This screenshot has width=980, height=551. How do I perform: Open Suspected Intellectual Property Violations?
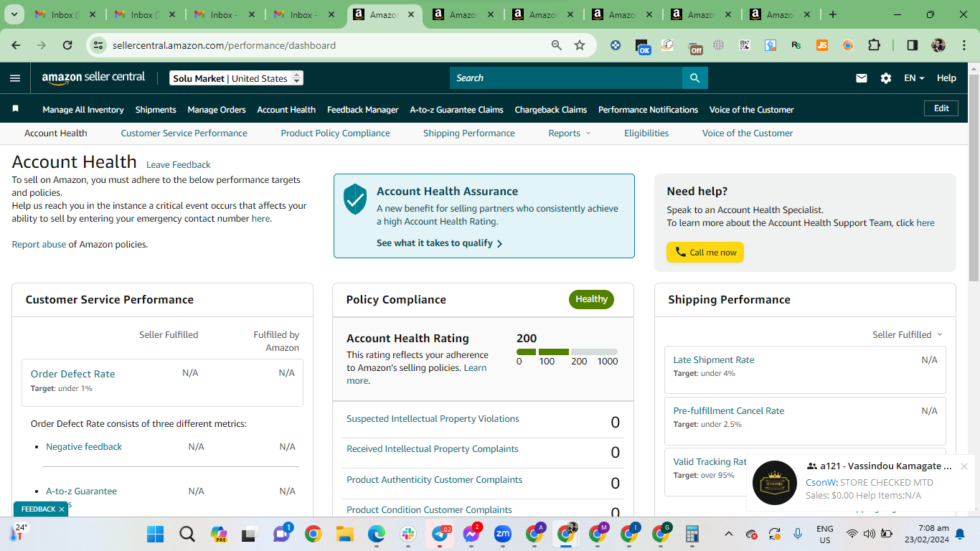433,419
